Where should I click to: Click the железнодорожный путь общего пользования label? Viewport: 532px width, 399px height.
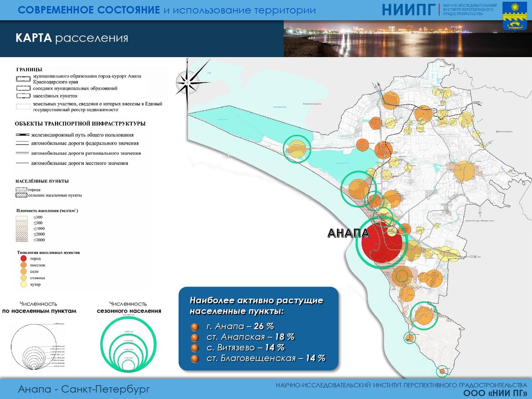point(82,135)
